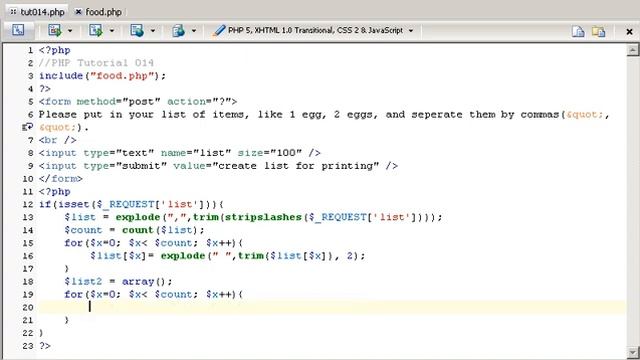
Task: Click the $count = count($list); line
Action: (x=134, y=230)
